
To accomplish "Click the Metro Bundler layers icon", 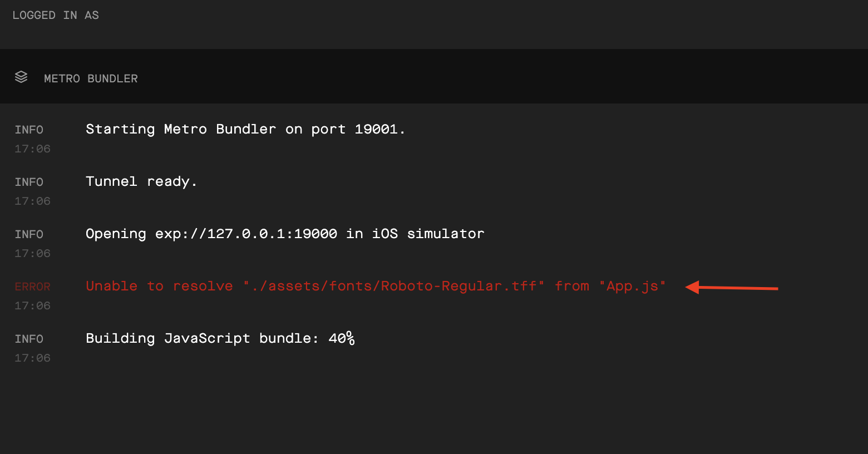I will [21, 77].
